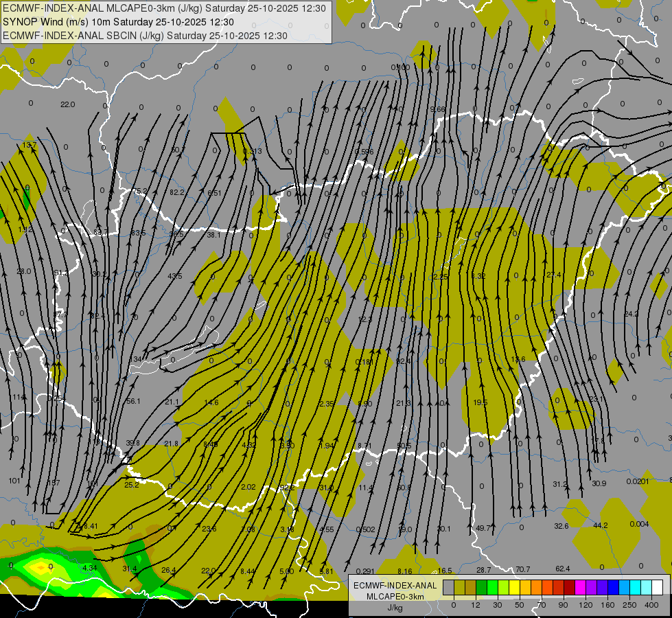Click the map value '26.4'

169,570
